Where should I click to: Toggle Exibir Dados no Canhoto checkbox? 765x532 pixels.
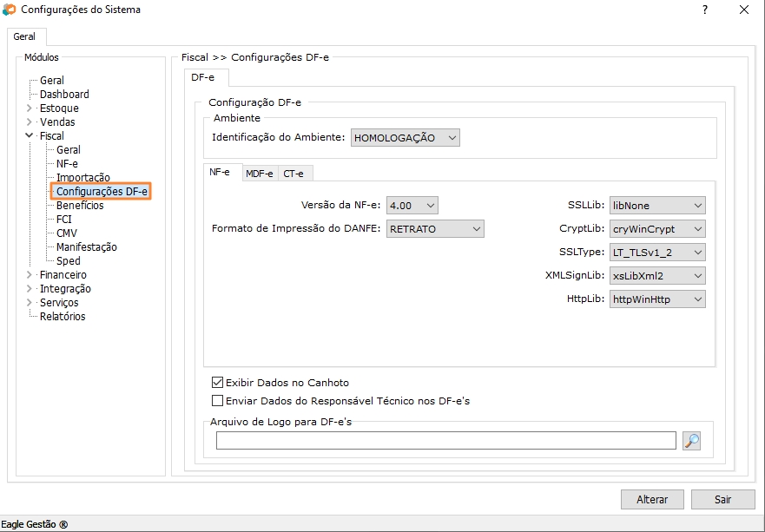217,383
